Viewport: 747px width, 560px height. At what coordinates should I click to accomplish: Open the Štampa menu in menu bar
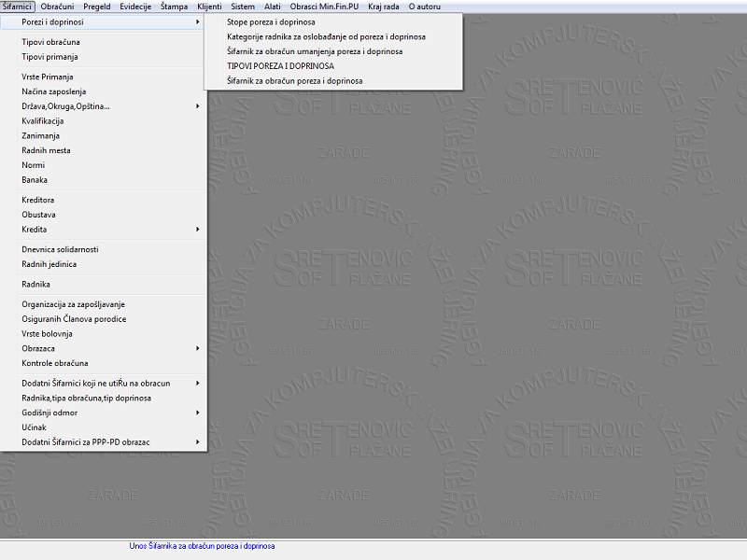(173, 7)
